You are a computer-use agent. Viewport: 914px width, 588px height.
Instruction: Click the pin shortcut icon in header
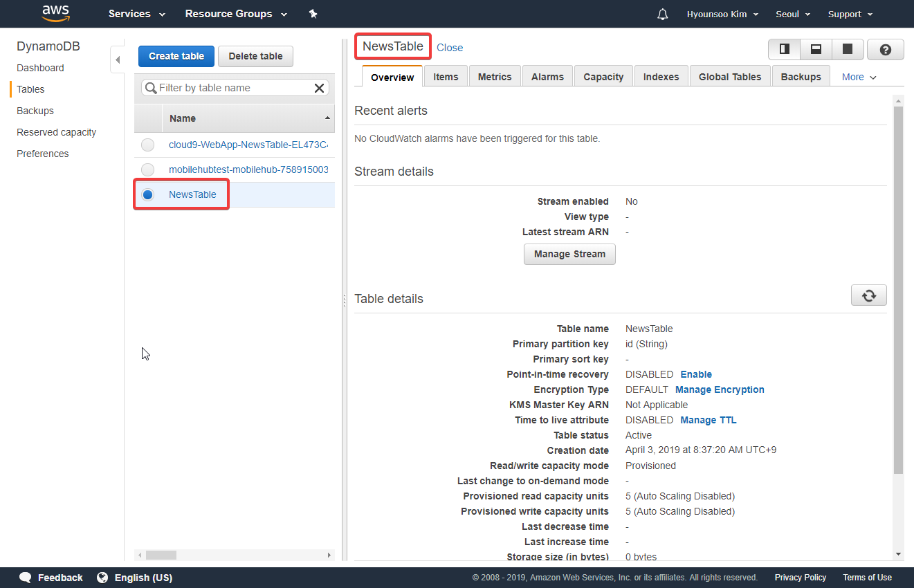pyautogui.click(x=313, y=14)
